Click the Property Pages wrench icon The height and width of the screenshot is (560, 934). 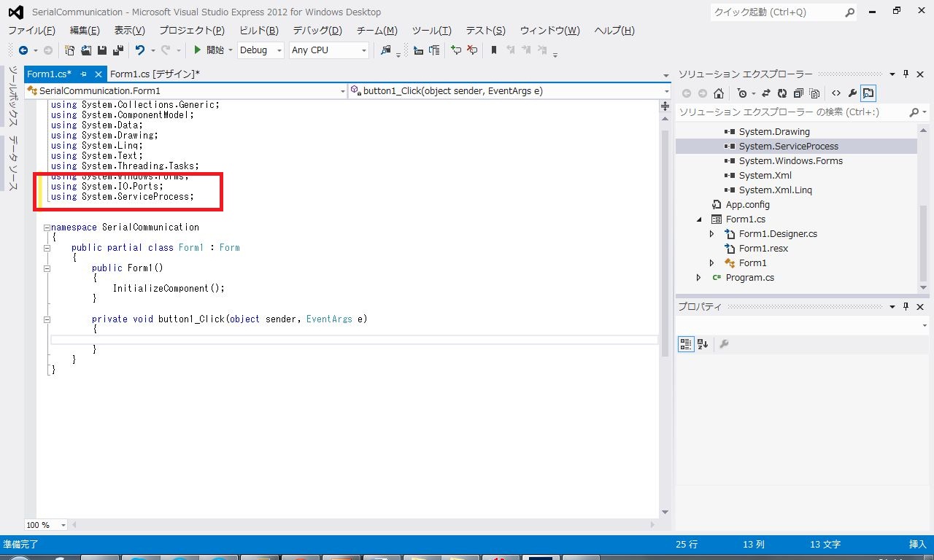pos(725,344)
